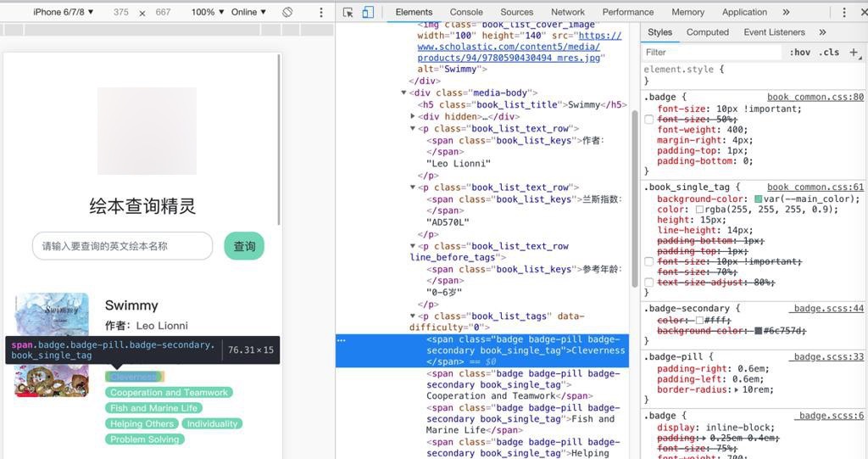Go to the Memory tab
The height and width of the screenshot is (459, 868).
pyautogui.click(x=687, y=12)
